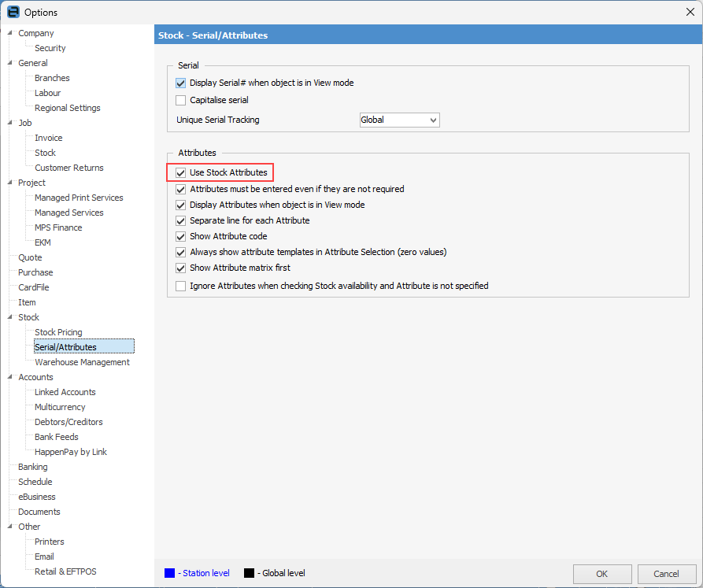Open the Unique Serial Tracking dropdown

pyautogui.click(x=432, y=120)
